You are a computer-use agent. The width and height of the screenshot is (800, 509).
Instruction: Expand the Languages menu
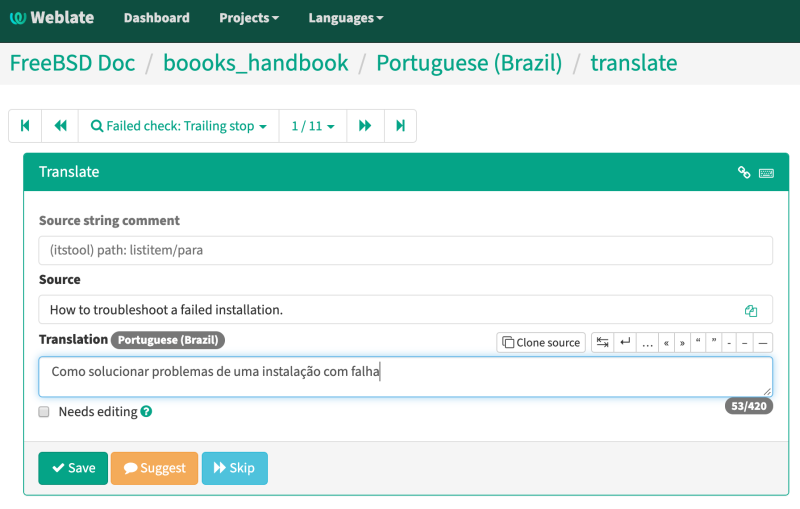345,18
